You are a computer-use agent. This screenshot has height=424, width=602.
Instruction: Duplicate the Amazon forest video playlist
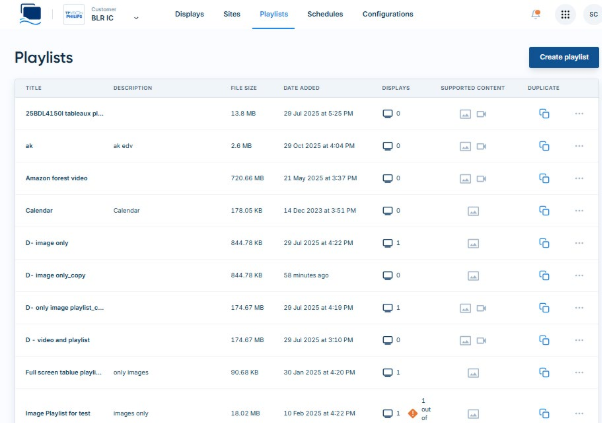pos(544,178)
